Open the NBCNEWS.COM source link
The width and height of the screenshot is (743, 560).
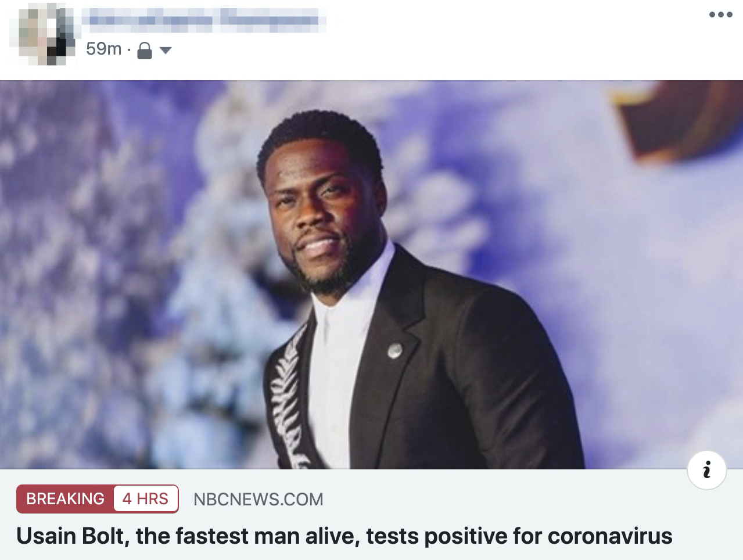coord(258,499)
